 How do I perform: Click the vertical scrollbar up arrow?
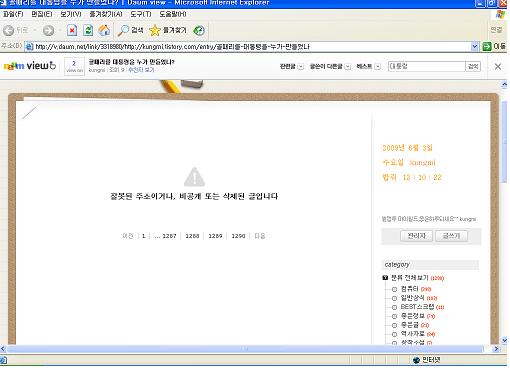pyautogui.click(x=504, y=85)
